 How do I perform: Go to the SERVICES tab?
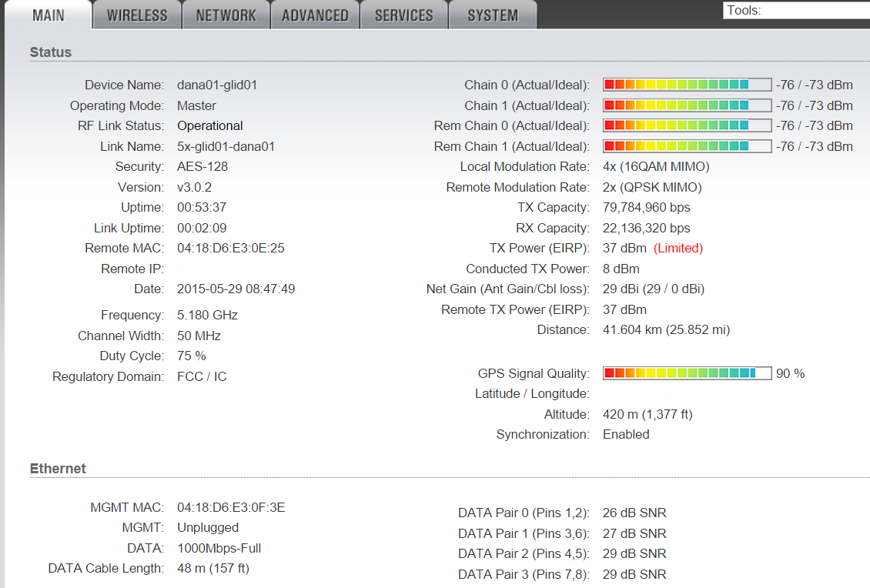click(x=403, y=15)
